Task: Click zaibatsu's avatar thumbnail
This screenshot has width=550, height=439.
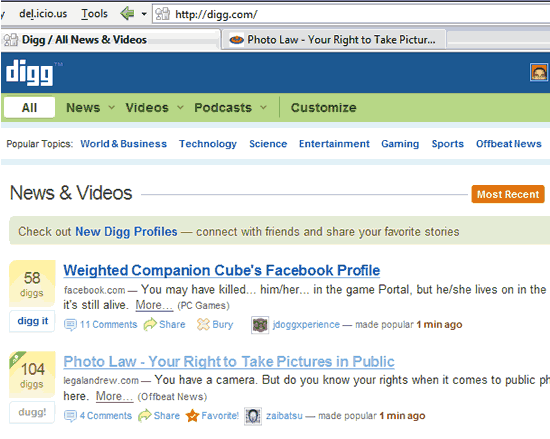Action: click(253, 416)
